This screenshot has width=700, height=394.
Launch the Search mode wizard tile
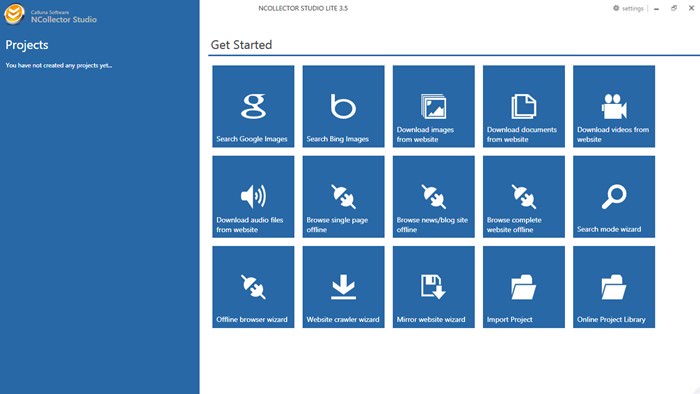(614, 196)
